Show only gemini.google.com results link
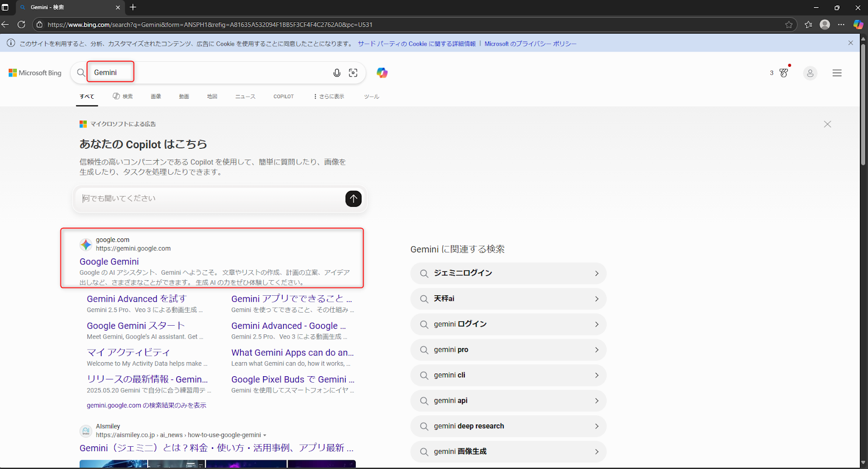 coord(146,405)
